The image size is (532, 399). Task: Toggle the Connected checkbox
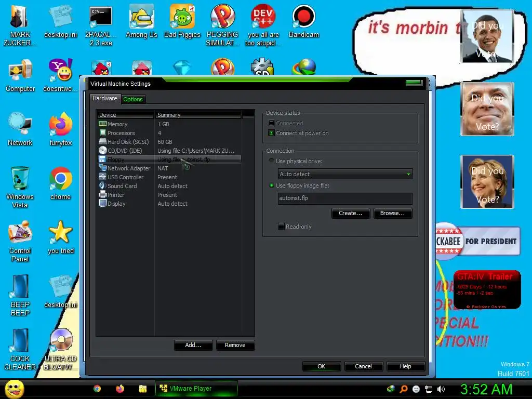(x=271, y=123)
